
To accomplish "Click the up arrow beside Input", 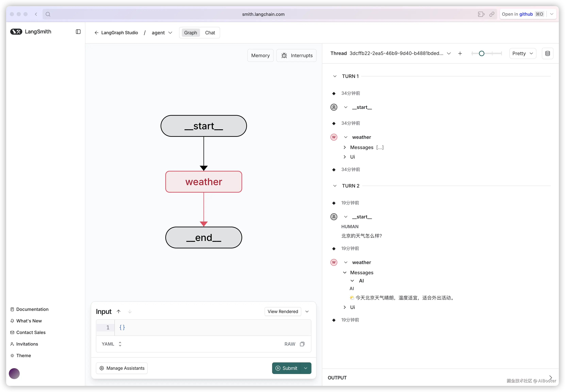I will 119,311.
